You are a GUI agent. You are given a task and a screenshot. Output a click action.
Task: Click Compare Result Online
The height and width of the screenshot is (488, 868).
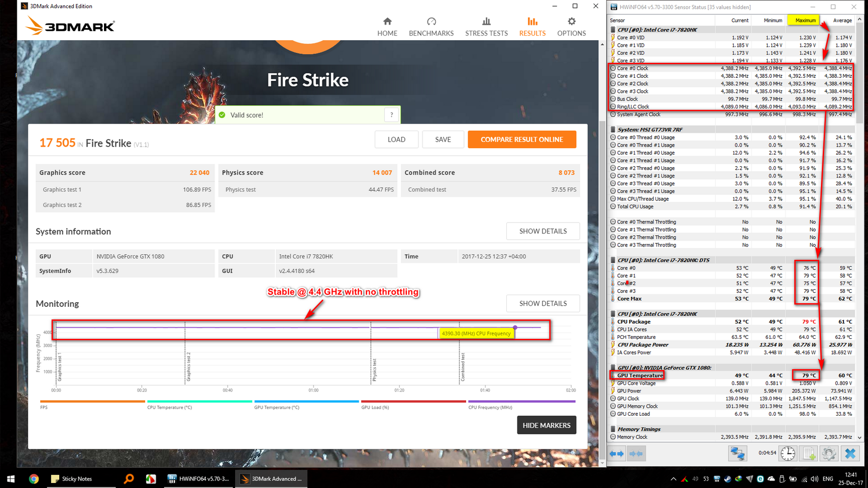coord(522,140)
